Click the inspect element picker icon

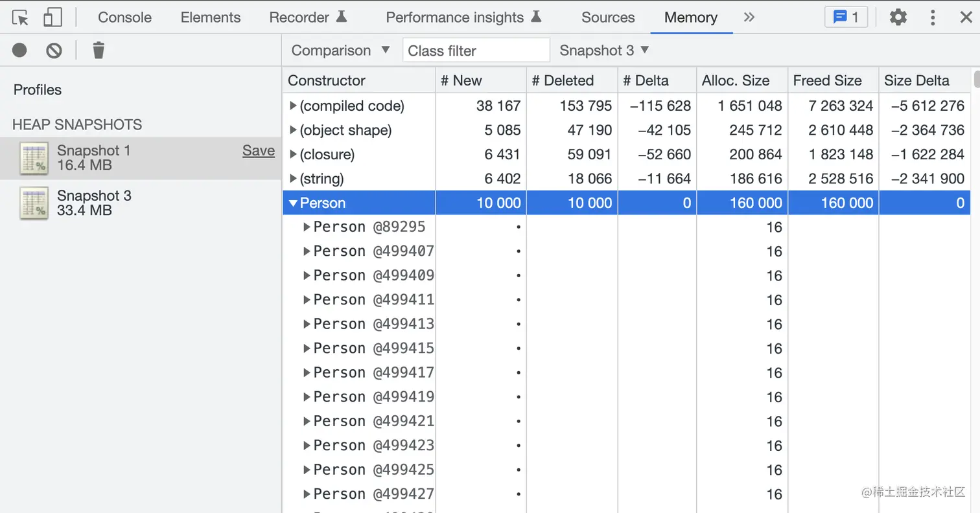[21, 17]
